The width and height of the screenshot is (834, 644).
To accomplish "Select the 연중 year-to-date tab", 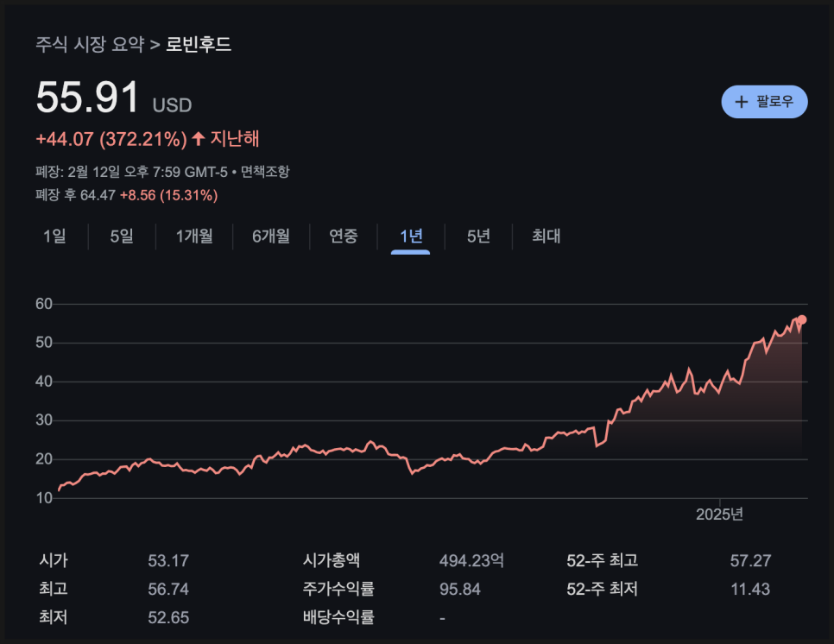I will 343,237.
